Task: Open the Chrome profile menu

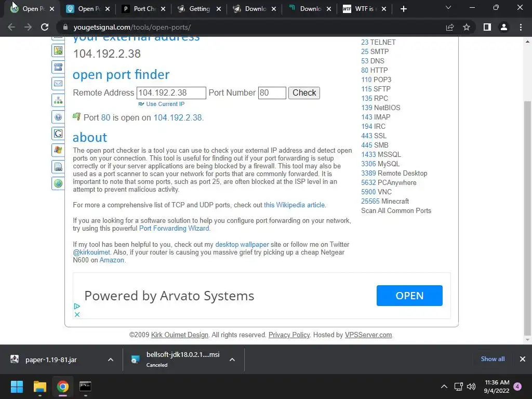Action: [x=504, y=27]
